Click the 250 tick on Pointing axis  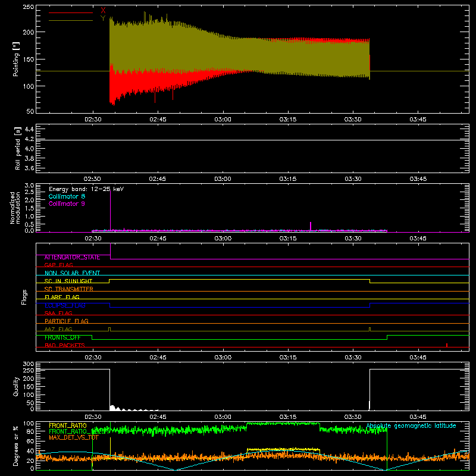(28, 7)
